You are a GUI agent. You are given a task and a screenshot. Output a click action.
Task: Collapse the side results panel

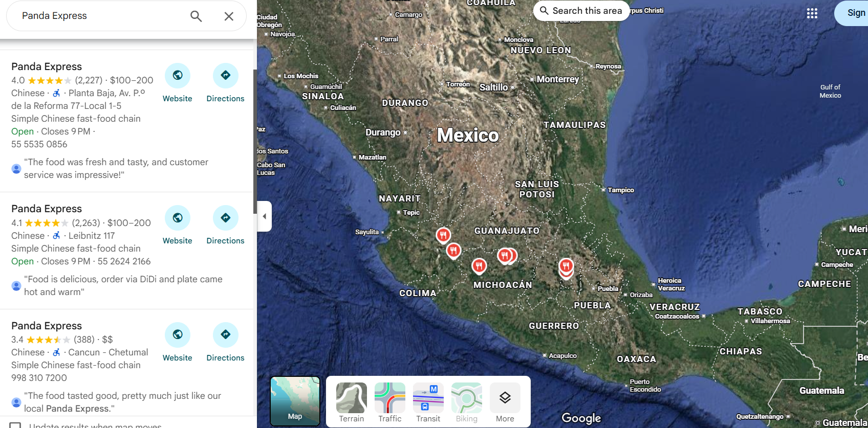(264, 216)
